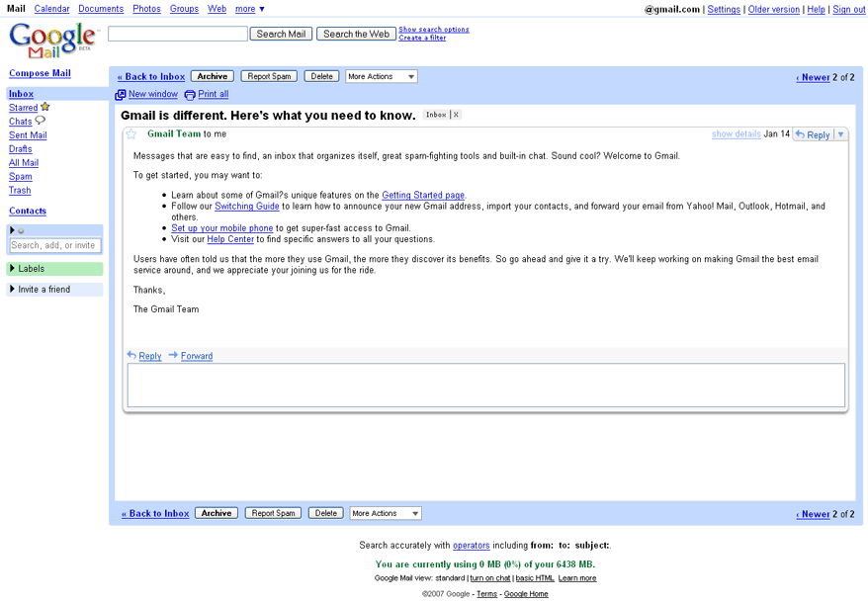868x604 pixels.
Task: Click the forward arrow icon below the message
Action: [173, 356]
